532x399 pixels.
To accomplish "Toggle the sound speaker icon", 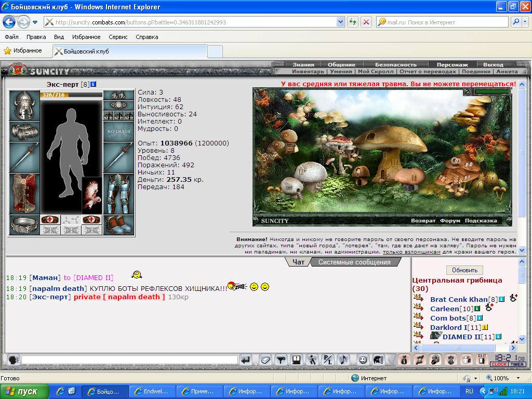I will click(343, 360).
